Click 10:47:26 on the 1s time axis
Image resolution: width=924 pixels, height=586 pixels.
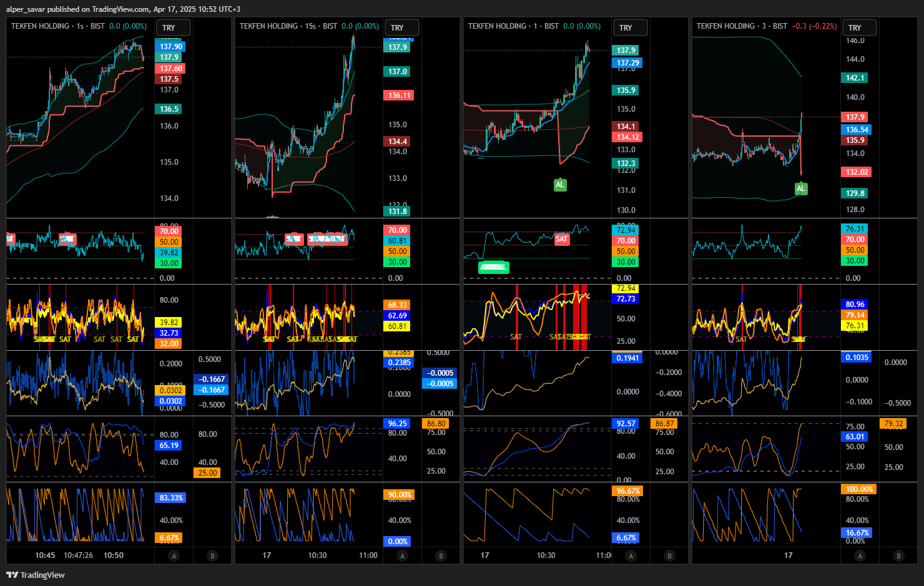tap(78, 555)
